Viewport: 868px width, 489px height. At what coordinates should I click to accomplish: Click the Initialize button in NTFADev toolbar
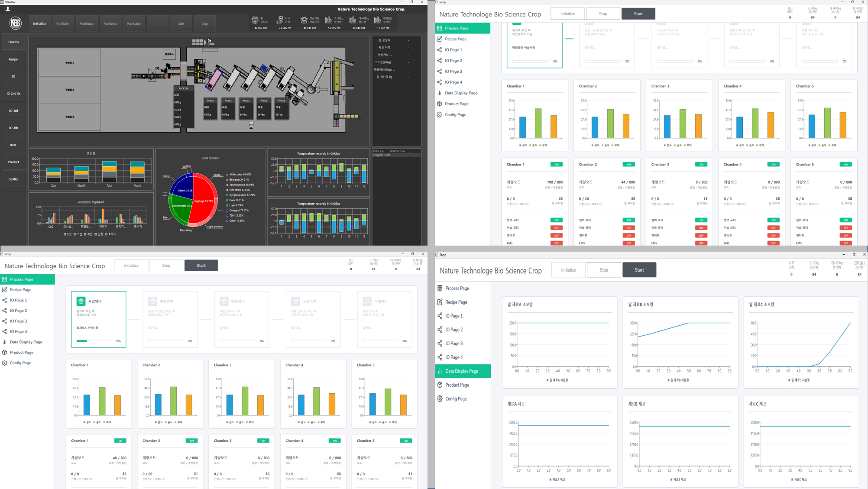click(x=40, y=23)
